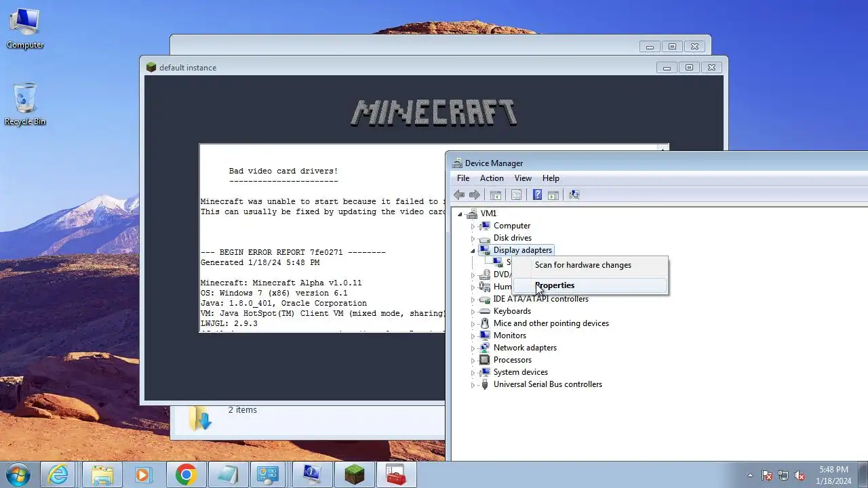Expand the Processors node arrow
Image resolution: width=868 pixels, height=488 pixels.
[x=473, y=361]
